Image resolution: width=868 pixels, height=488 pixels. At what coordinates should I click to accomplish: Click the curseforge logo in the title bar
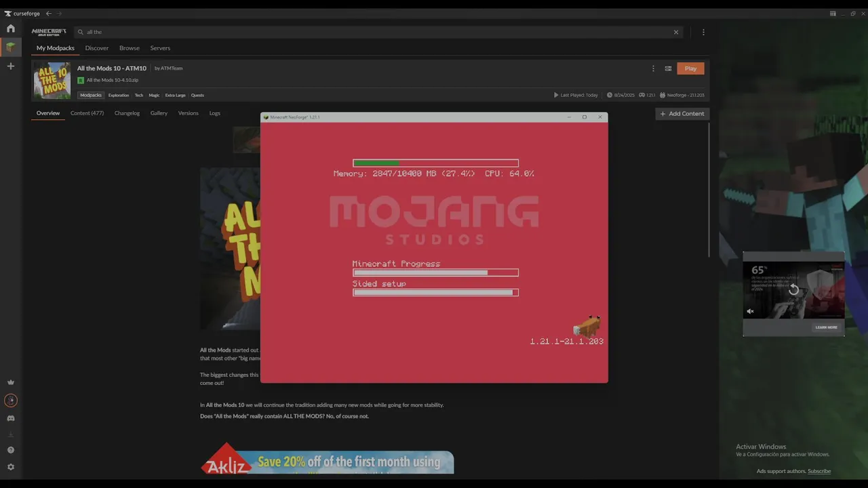(x=22, y=14)
